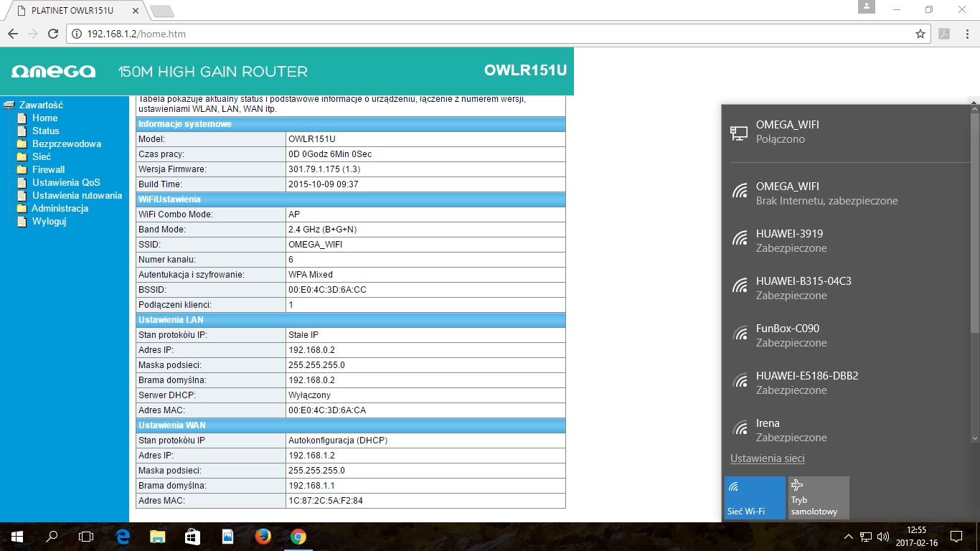Bookmark this page with the star icon

tap(920, 34)
